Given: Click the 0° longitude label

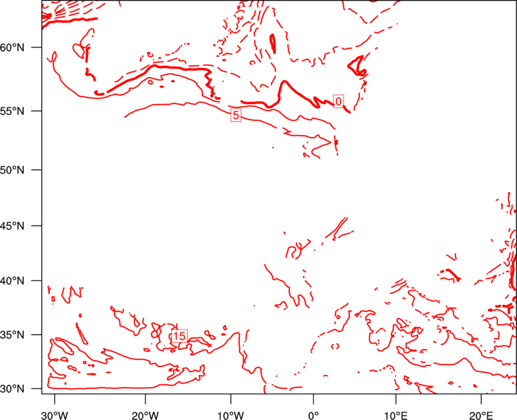Looking at the screenshot, I should [x=313, y=415].
